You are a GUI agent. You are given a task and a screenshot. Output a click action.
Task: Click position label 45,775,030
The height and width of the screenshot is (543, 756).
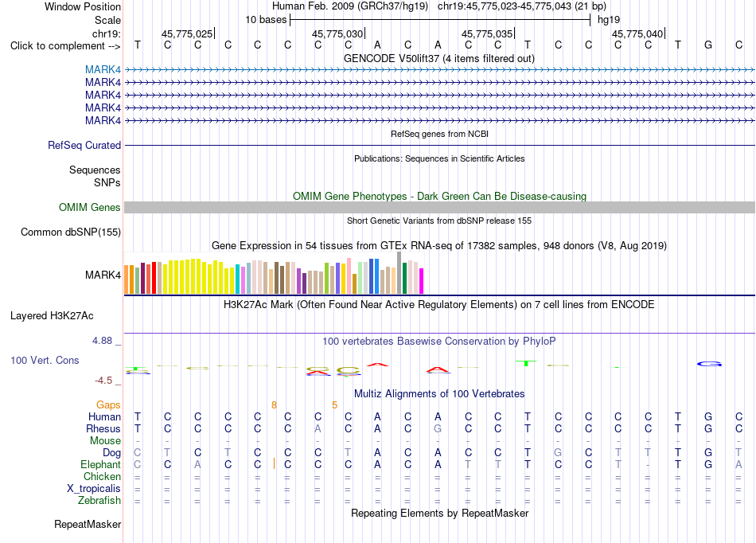click(x=337, y=33)
